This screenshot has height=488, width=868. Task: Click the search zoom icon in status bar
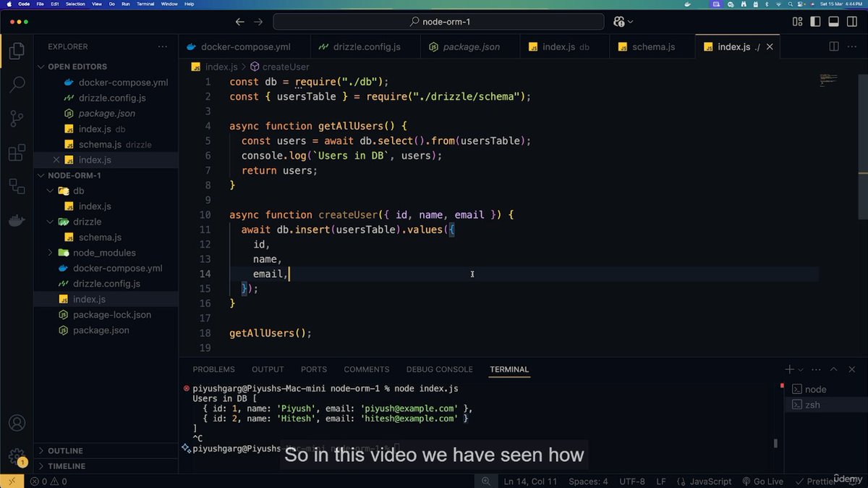coord(486,481)
